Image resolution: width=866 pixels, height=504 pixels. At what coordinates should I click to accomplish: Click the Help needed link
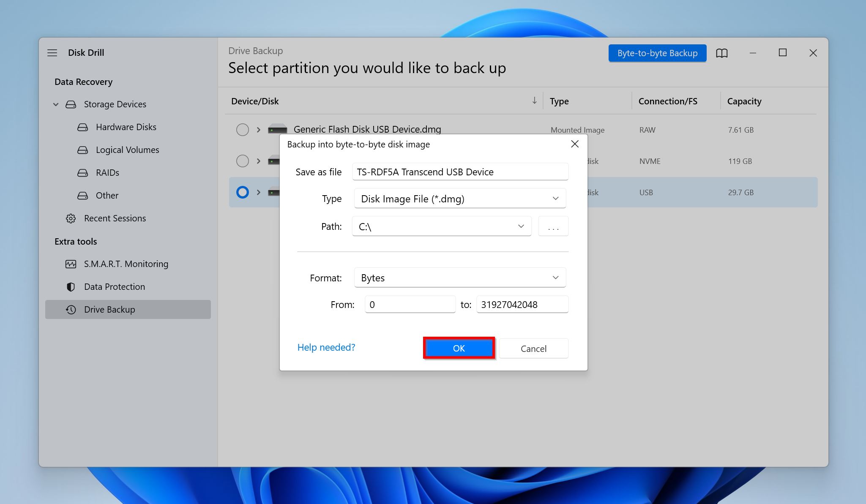tap(326, 347)
